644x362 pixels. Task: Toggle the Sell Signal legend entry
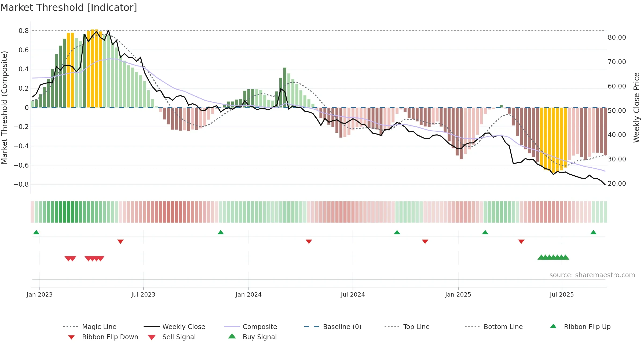[172, 337]
